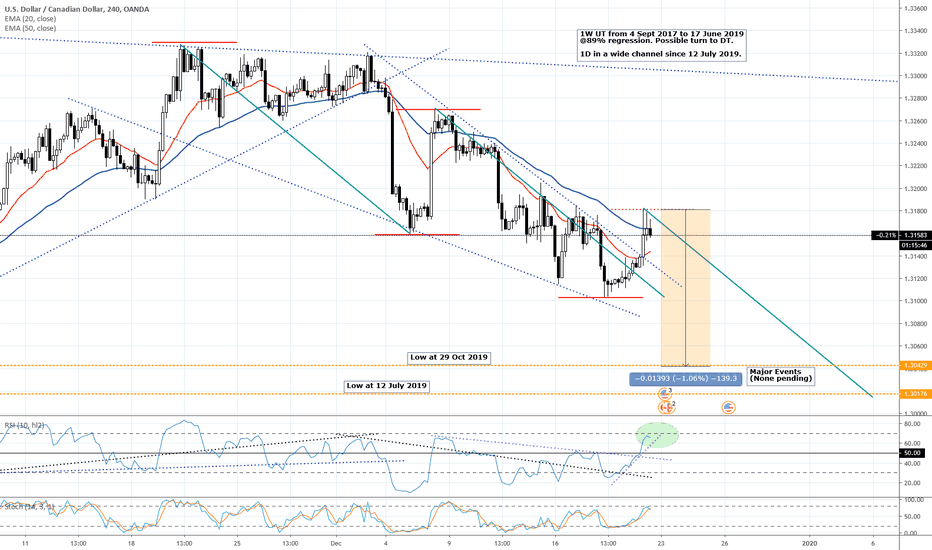Image resolution: width=932 pixels, height=550 pixels.
Task: Click the 'Major Events (None pending)' text note
Action: pos(780,375)
